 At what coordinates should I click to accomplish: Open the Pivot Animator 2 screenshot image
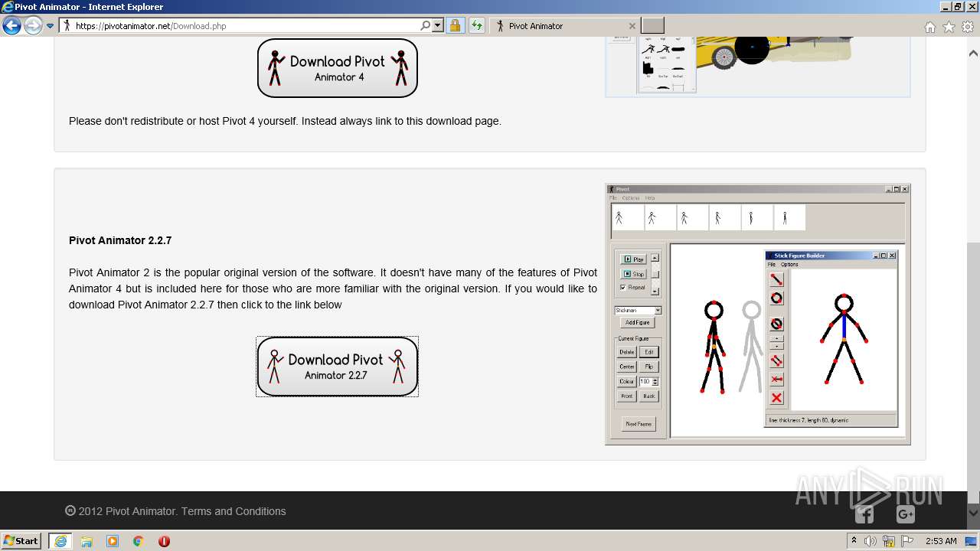click(x=758, y=314)
